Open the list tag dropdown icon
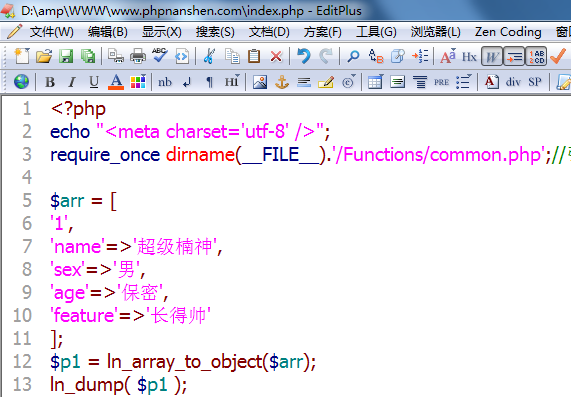The height and width of the screenshot is (397, 571). point(464,82)
